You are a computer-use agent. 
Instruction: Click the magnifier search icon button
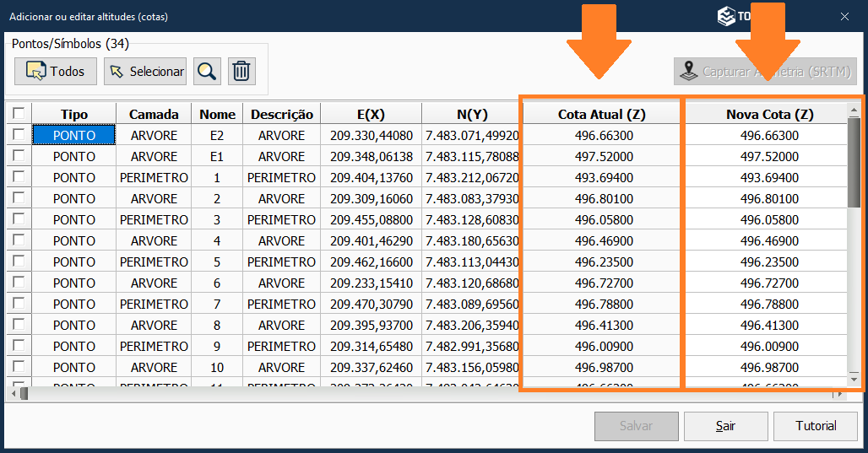pyautogui.click(x=206, y=72)
